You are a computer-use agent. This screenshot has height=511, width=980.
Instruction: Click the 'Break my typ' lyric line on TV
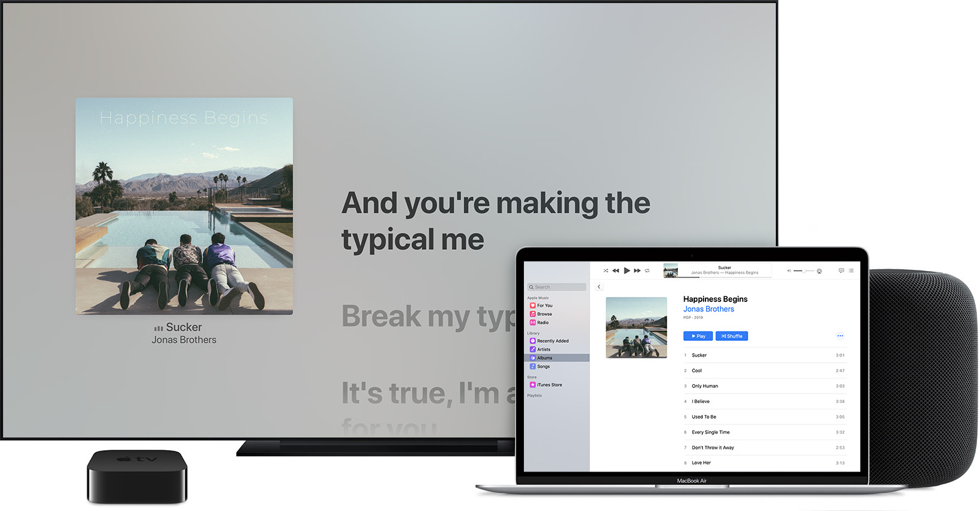428,316
